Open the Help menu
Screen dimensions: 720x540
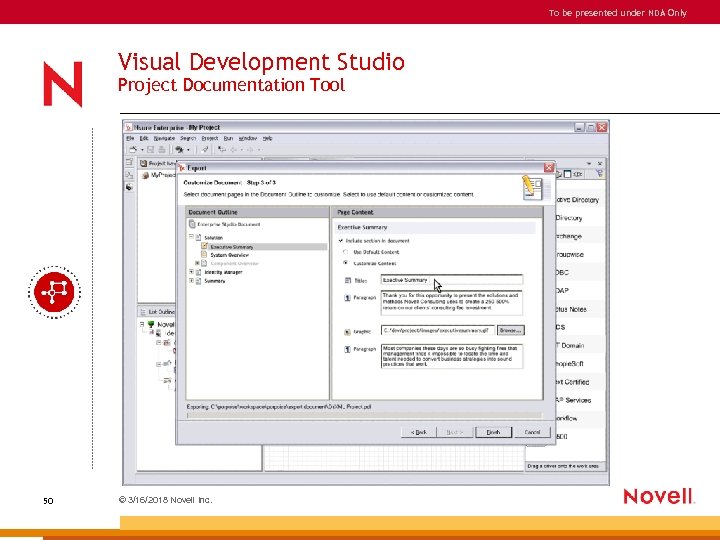pyautogui.click(x=268, y=138)
